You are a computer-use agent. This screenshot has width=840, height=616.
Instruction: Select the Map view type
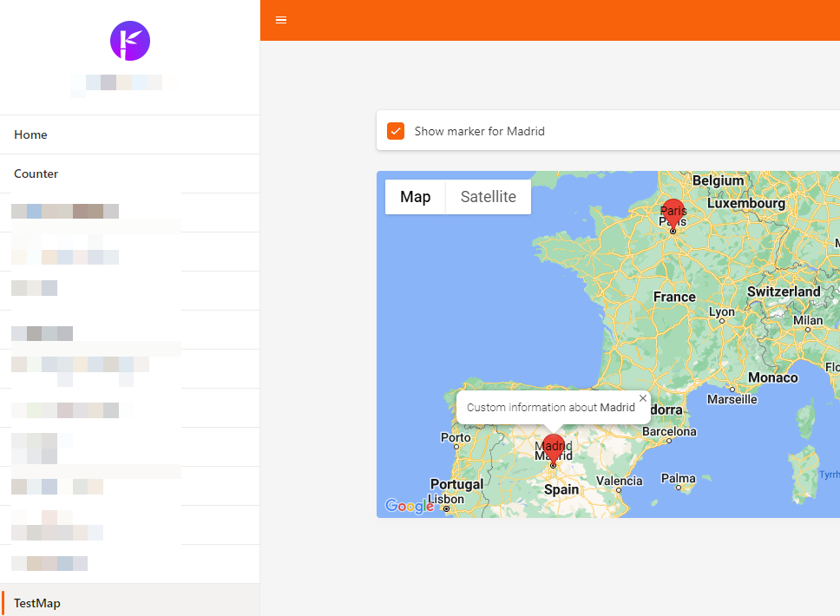[x=415, y=197]
